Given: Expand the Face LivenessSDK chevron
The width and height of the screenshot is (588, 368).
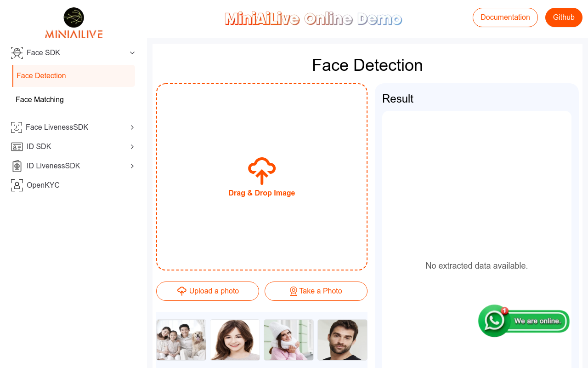Looking at the screenshot, I should [x=132, y=127].
